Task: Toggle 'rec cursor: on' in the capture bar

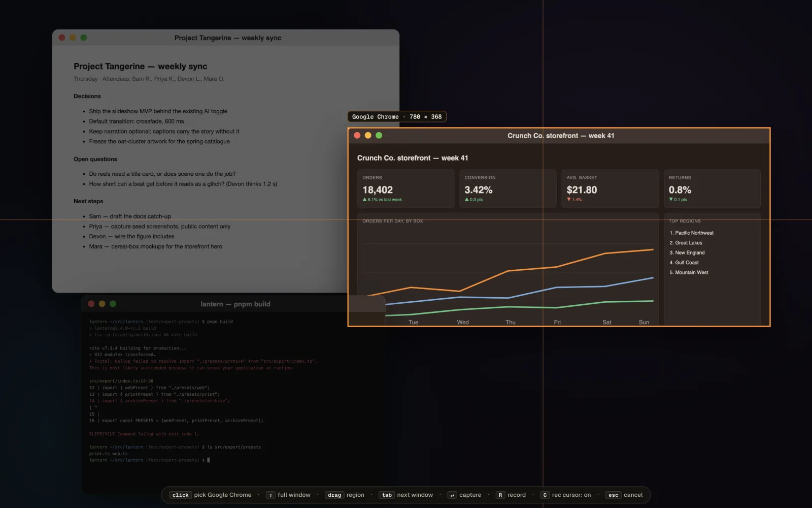Action: (566, 495)
